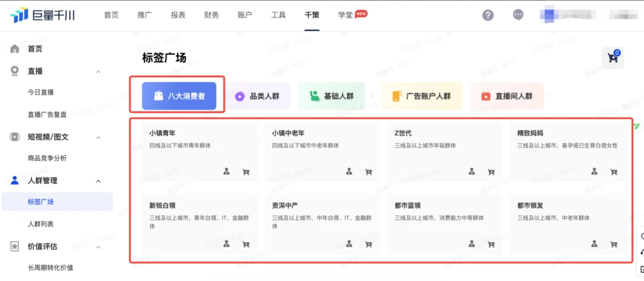Collapse the 短视频/图文 sidebar section
The height and width of the screenshot is (281, 644).
coord(98,137)
